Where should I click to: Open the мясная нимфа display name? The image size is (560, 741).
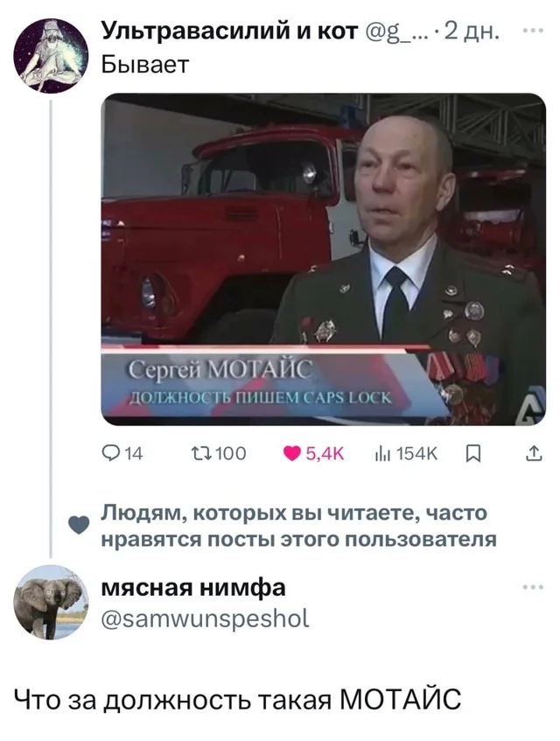coord(193,588)
